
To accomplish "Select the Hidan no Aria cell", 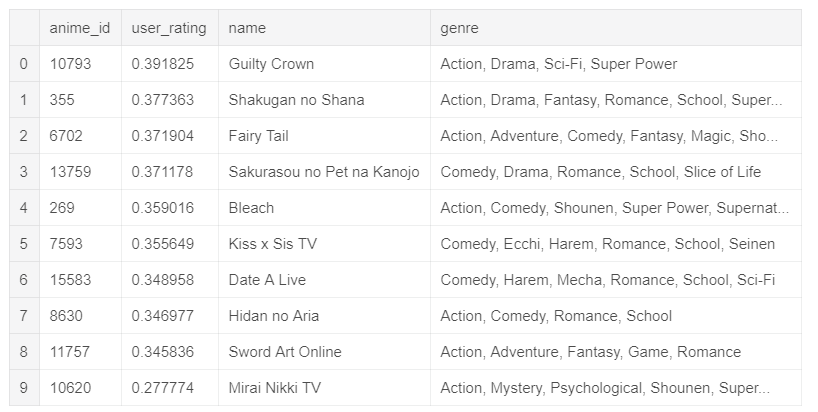I will click(x=274, y=316).
